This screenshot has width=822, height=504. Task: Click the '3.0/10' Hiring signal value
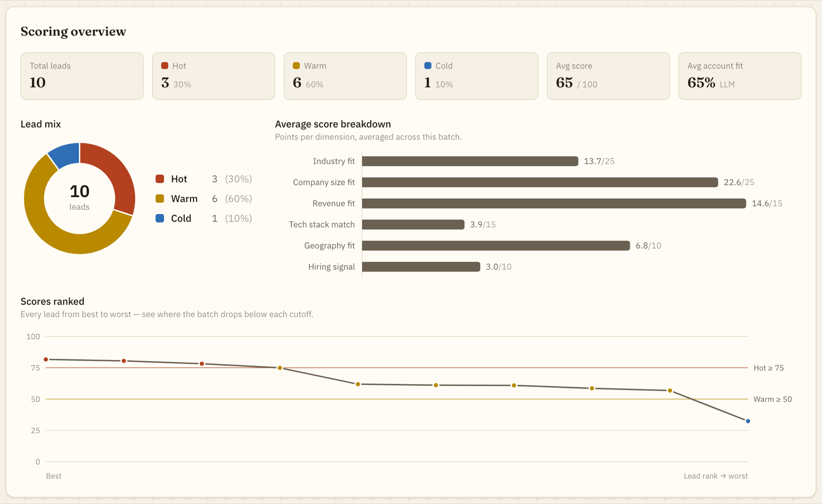pos(499,267)
